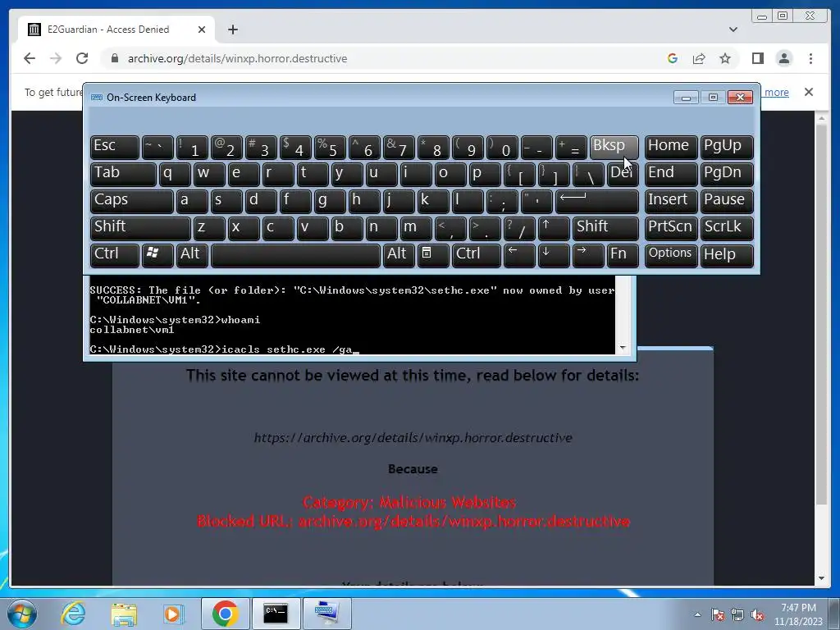Click the PgDn key
The width and height of the screenshot is (840, 630).
point(727,173)
